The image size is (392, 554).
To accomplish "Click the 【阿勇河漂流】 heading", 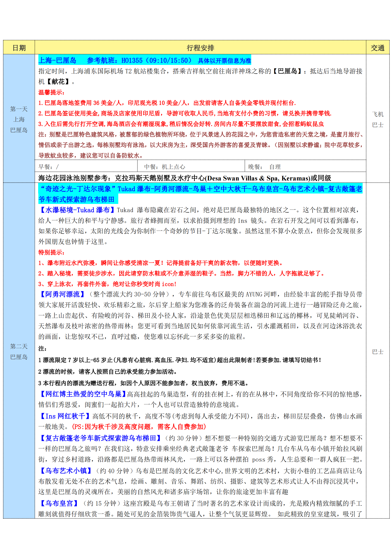I will (x=62, y=294).
